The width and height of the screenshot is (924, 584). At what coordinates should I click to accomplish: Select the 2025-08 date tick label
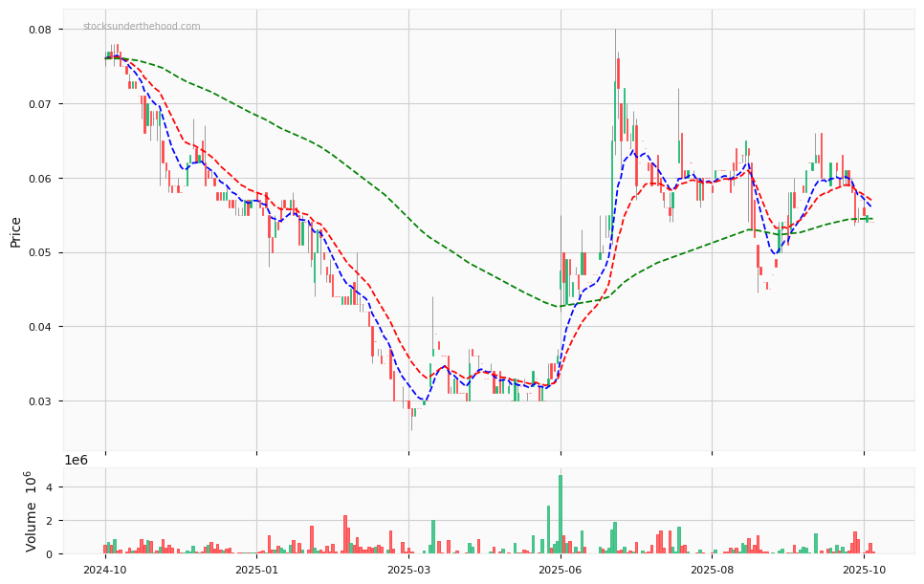pos(712,570)
